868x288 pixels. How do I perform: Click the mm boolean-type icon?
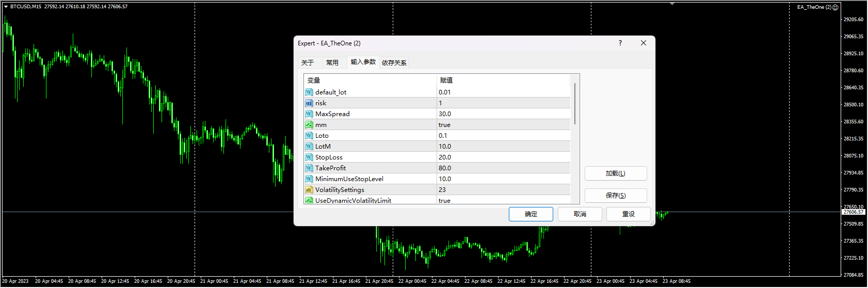coord(309,125)
